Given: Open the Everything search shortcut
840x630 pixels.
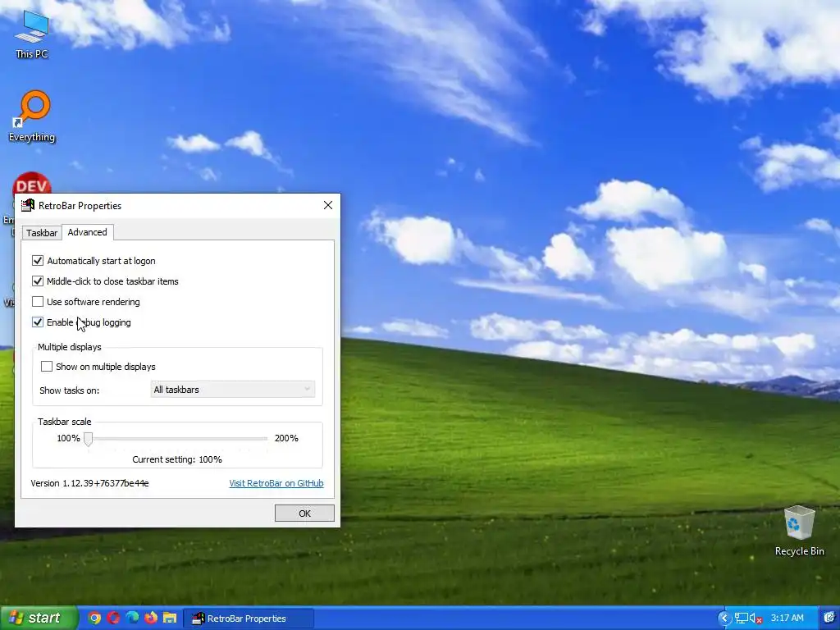Looking at the screenshot, I should tap(32, 116).
